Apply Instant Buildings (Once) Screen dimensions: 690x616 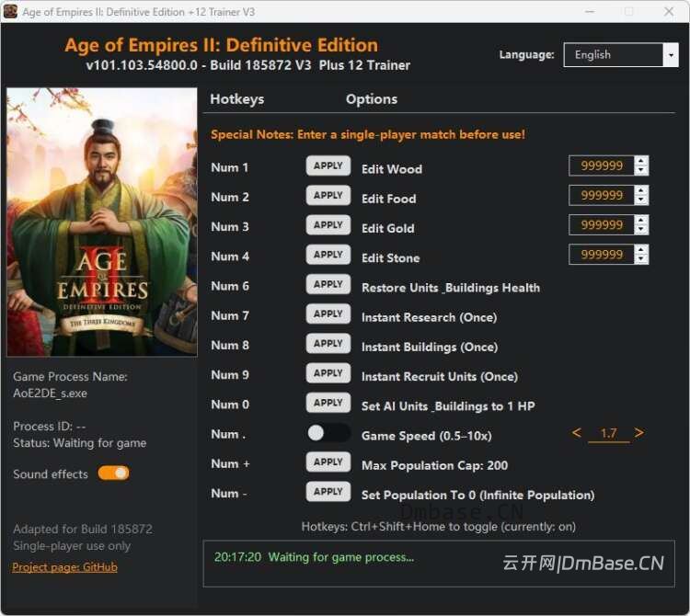pos(328,343)
